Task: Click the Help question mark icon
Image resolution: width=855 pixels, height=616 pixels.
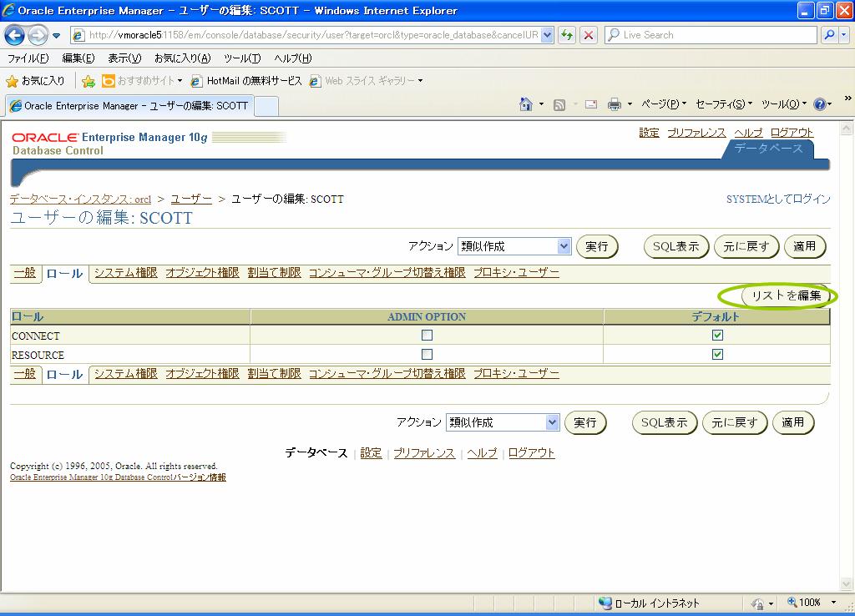Action: [819, 104]
